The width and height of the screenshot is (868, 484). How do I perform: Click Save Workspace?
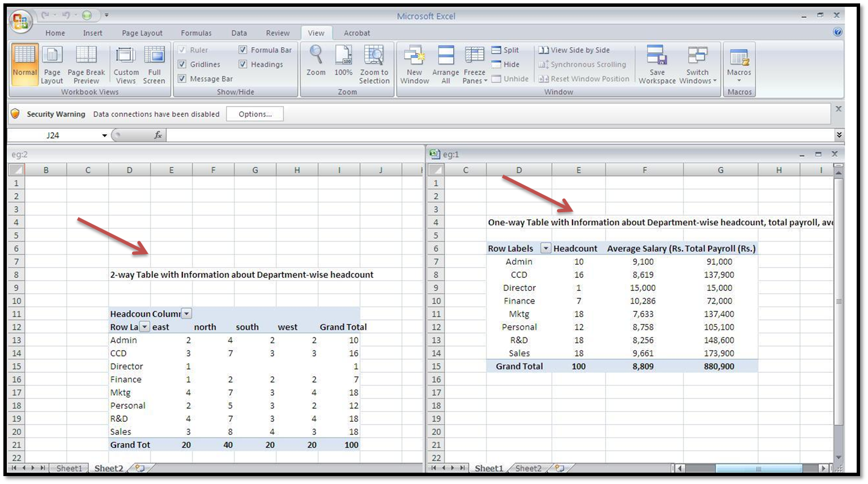(657, 65)
